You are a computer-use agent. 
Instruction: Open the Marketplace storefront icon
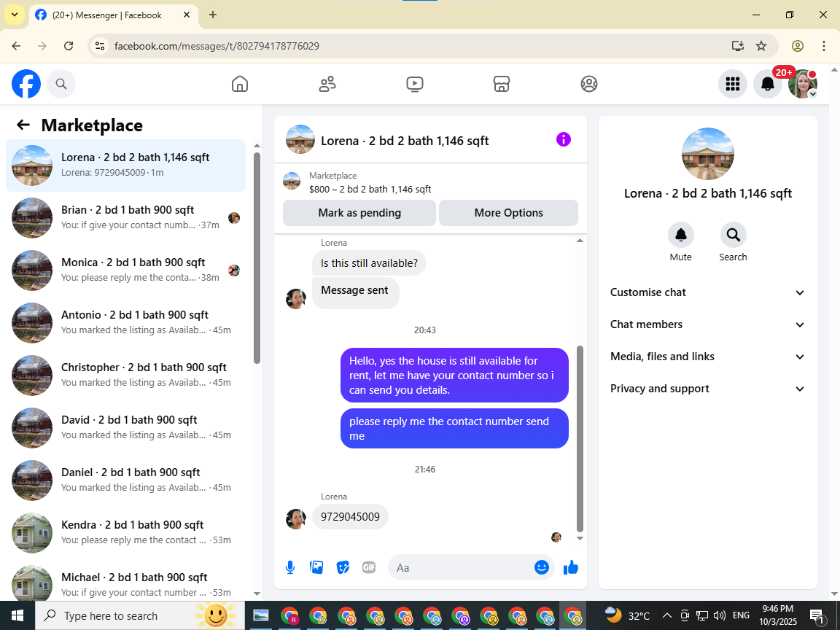pos(502,84)
